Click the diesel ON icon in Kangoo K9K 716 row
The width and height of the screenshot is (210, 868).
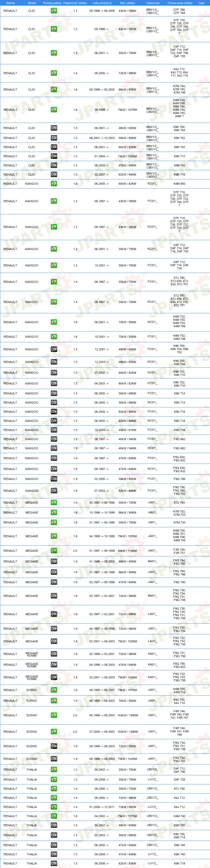(54, 430)
